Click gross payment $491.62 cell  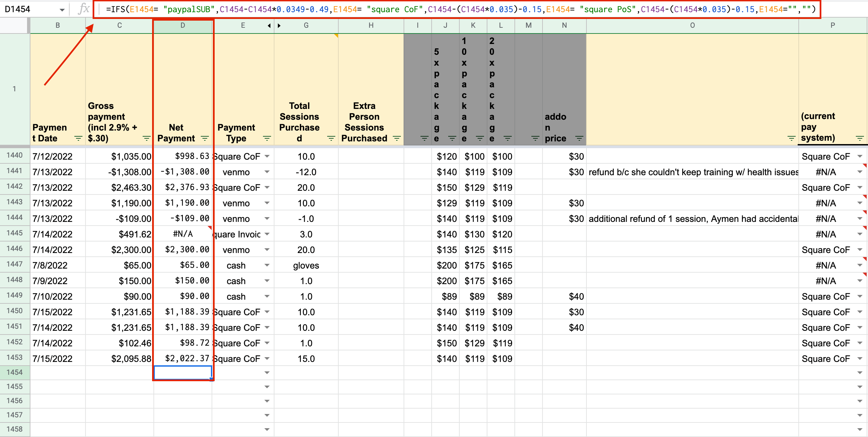pyautogui.click(x=119, y=234)
